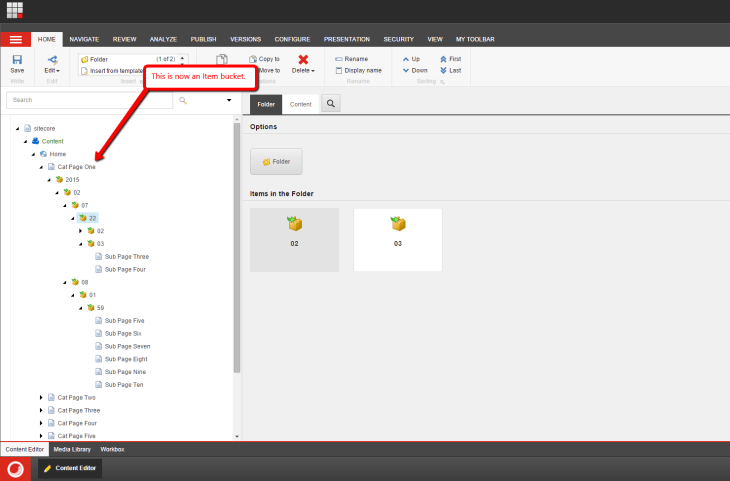Open the Edit dropdown in ribbon
Screen dimensions: 730x481
pos(52,64)
